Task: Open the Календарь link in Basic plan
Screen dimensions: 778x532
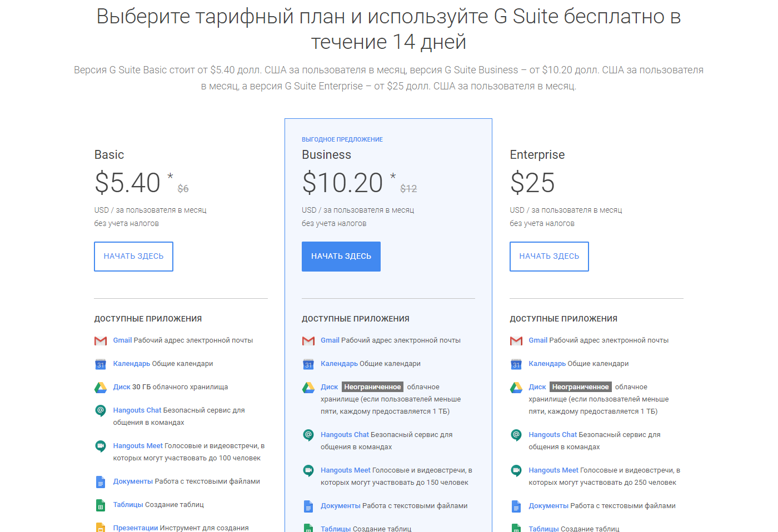Action: tap(132, 364)
